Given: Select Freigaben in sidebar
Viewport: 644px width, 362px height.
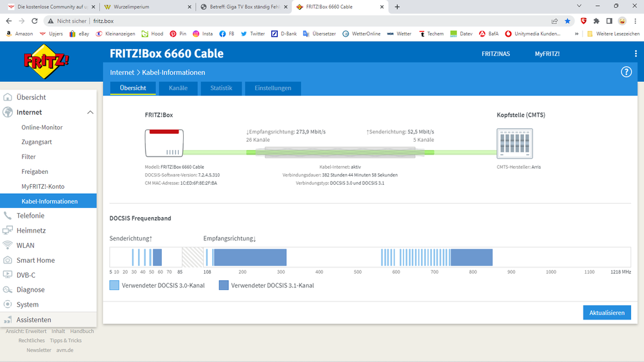Looking at the screenshot, I should pos(35,171).
